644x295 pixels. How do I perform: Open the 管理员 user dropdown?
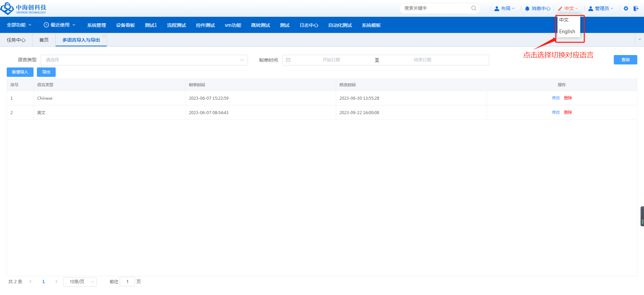pos(601,9)
